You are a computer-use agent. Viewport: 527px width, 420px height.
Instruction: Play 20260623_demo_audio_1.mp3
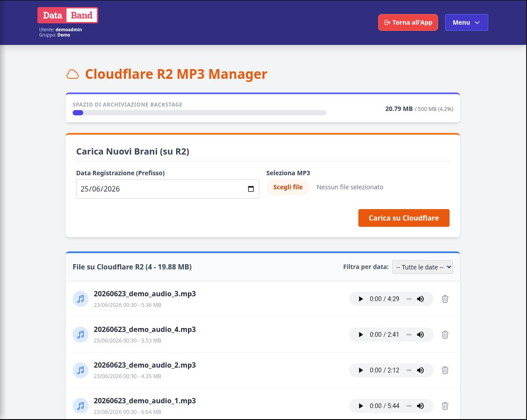click(x=361, y=406)
